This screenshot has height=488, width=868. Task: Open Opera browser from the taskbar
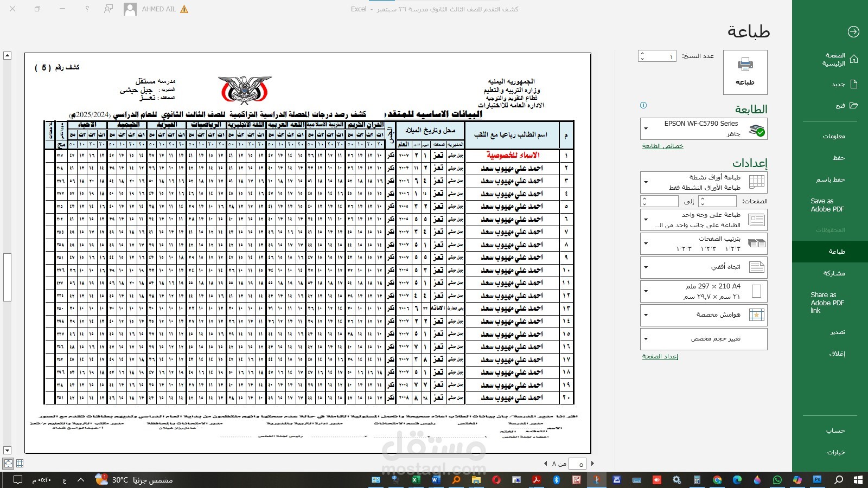coord(496,480)
